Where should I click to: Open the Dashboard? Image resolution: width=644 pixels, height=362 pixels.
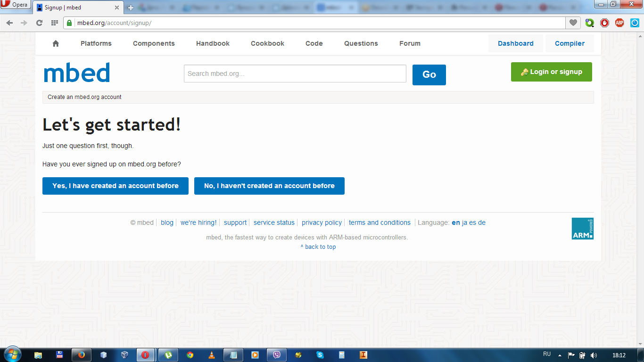(x=516, y=43)
